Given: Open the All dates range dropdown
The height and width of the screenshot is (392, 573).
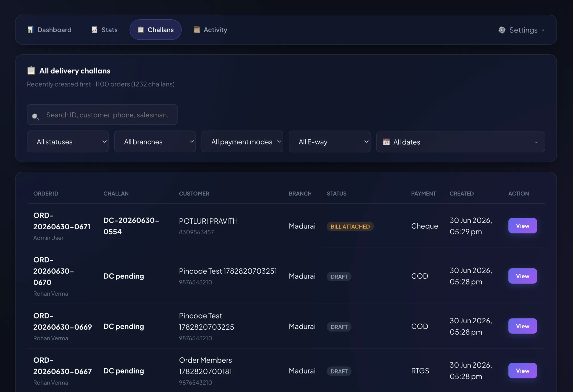Looking at the screenshot, I should pos(460,142).
